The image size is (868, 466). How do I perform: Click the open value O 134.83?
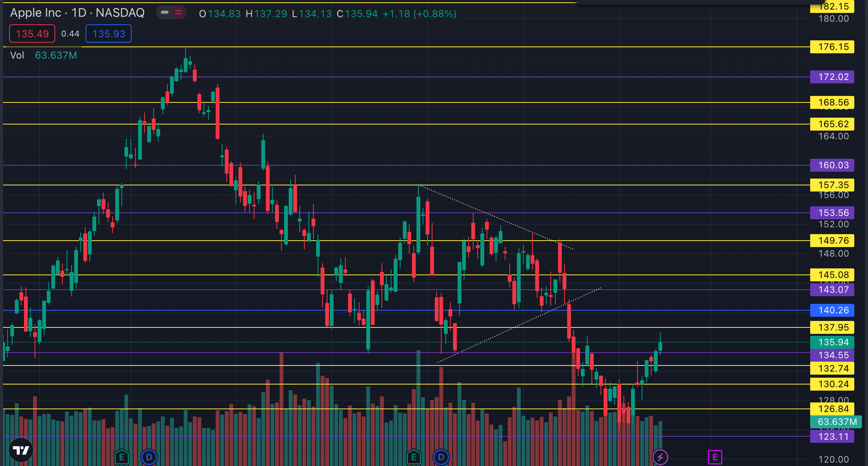point(220,14)
